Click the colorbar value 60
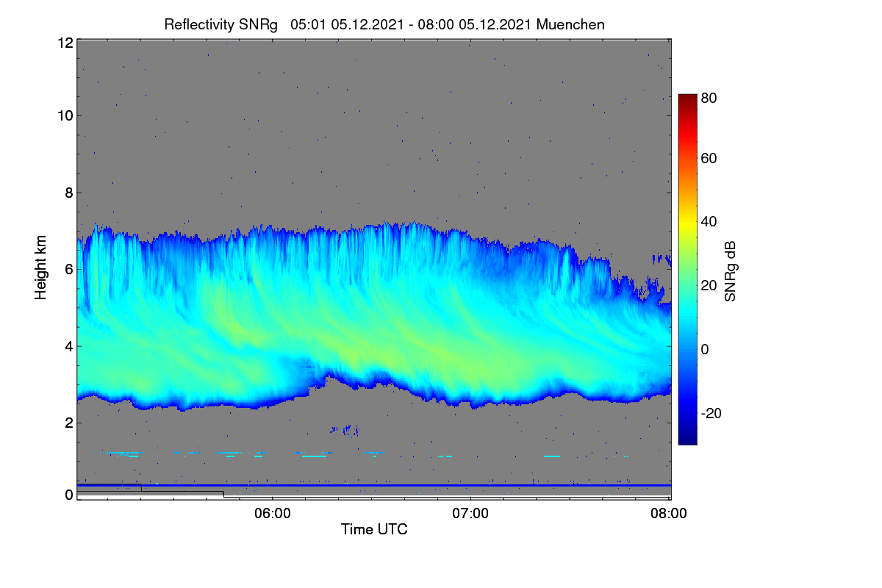 pyautogui.click(x=709, y=158)
